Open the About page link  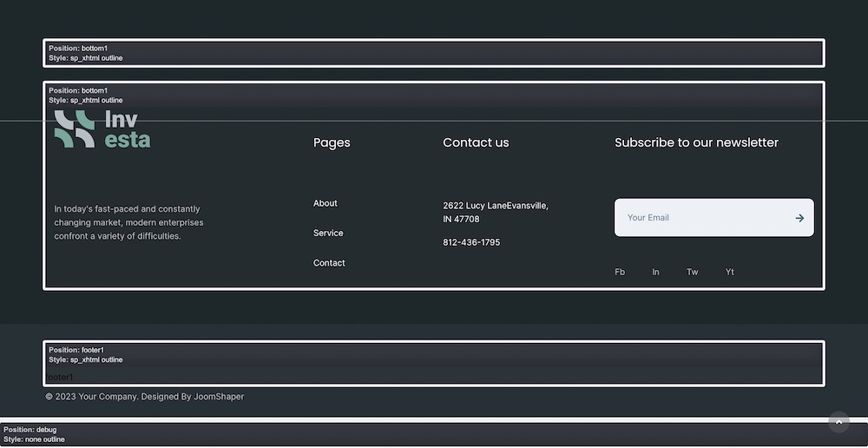point(325,203)
